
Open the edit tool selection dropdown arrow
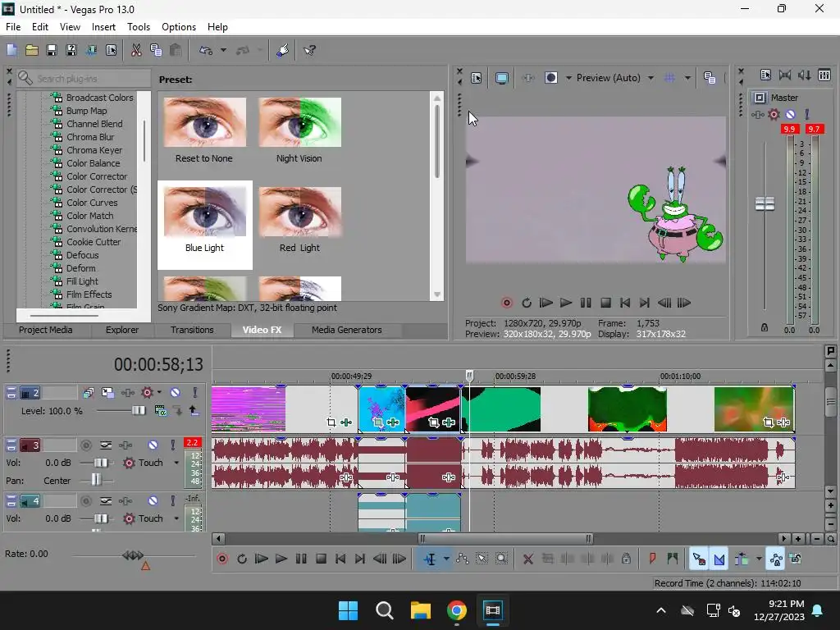click(446, 559)
